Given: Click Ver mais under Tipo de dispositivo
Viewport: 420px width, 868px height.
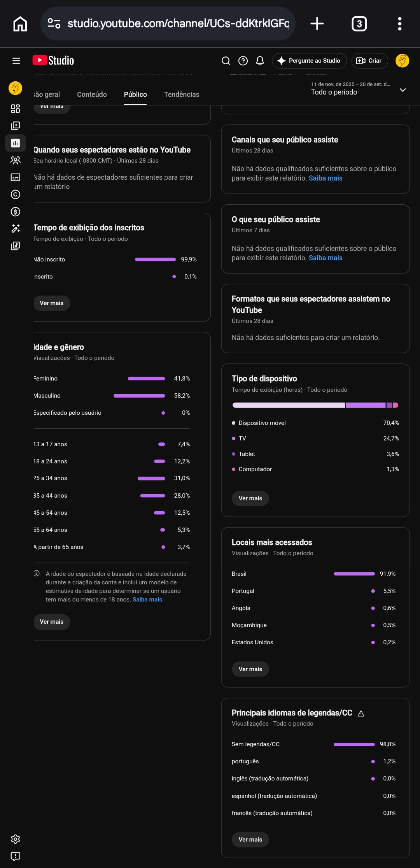Looking at the screenshot, I should (x=250, y=498).
